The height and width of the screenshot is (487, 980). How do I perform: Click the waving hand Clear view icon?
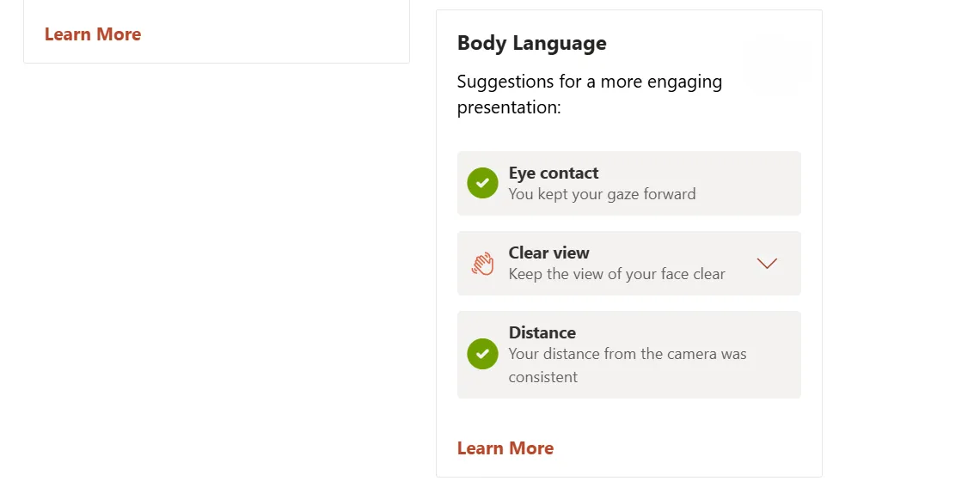coord(482,264)
